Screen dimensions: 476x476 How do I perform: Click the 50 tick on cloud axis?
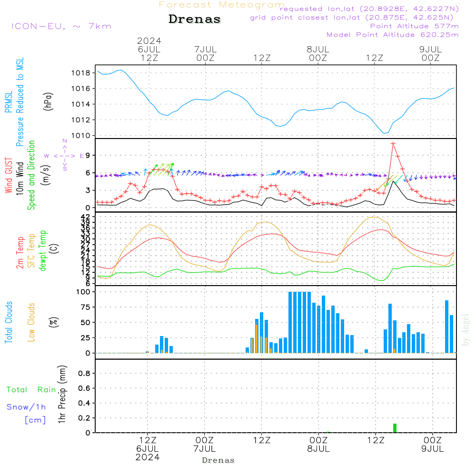point(85,322)
